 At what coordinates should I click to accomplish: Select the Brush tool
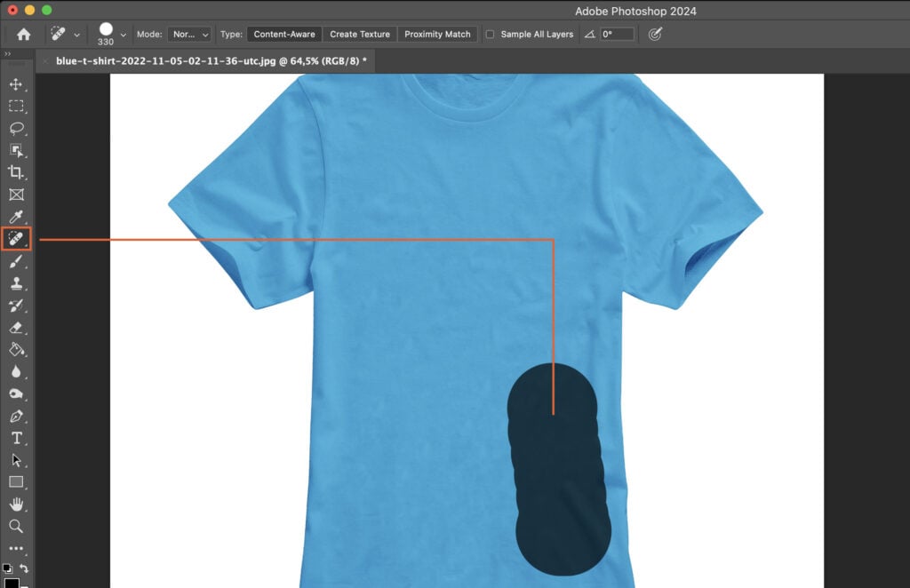coord(16,260)
